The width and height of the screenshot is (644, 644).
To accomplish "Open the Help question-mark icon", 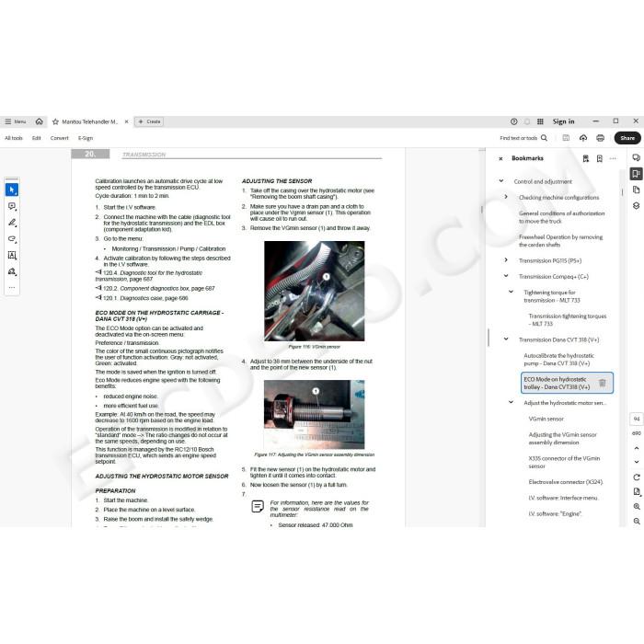I will pos(513,121).
